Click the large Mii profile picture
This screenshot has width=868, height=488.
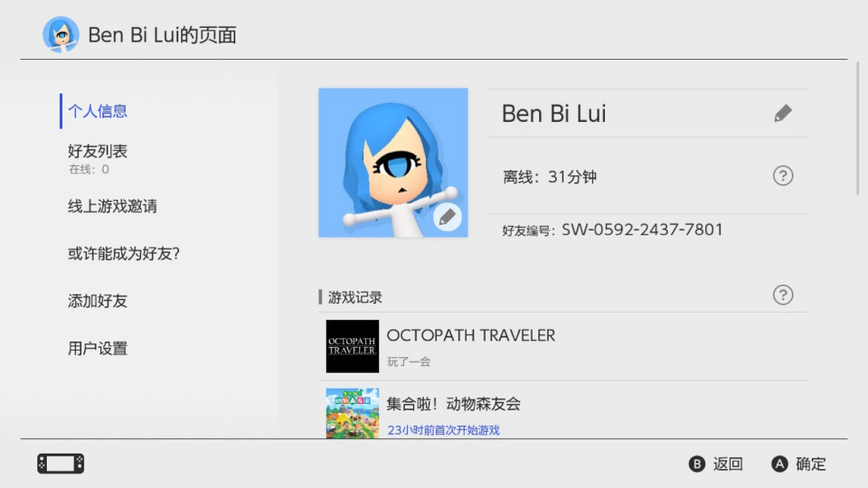pos(393,163)
